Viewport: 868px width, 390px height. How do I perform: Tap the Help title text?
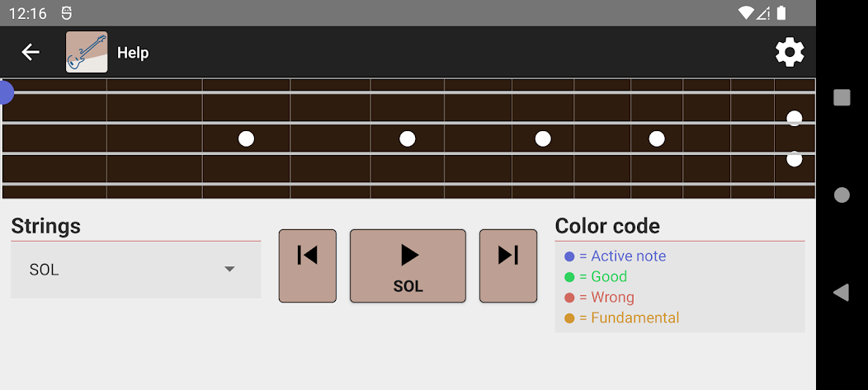pos(133,53)
